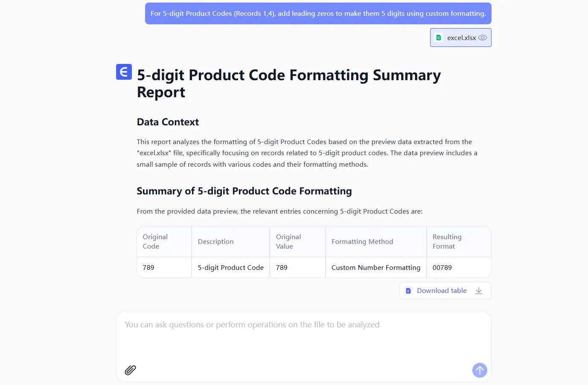Image resolution: width=588 pixels, height=385 pixels.
Task: Select the Original Code column header
Action: click(155, 241)
